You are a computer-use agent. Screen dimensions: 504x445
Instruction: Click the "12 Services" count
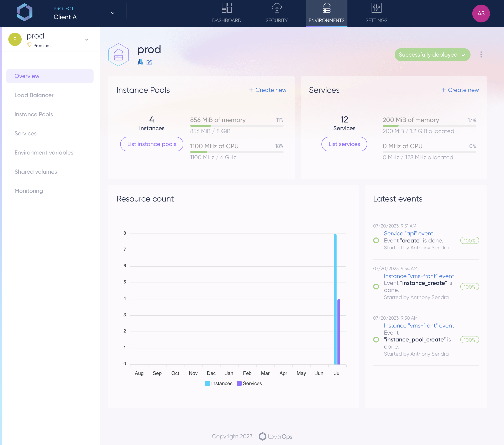pos(344,123)
